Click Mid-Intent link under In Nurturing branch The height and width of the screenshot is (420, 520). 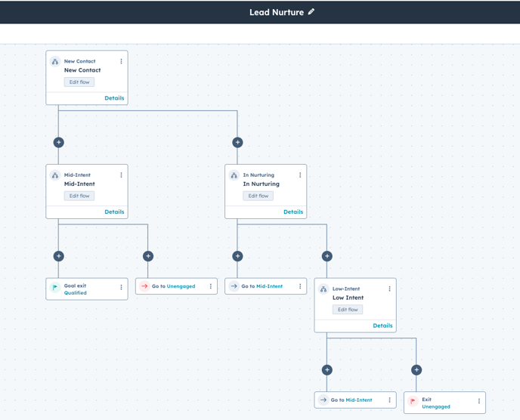pyautogui.click(x=269, y=286)
